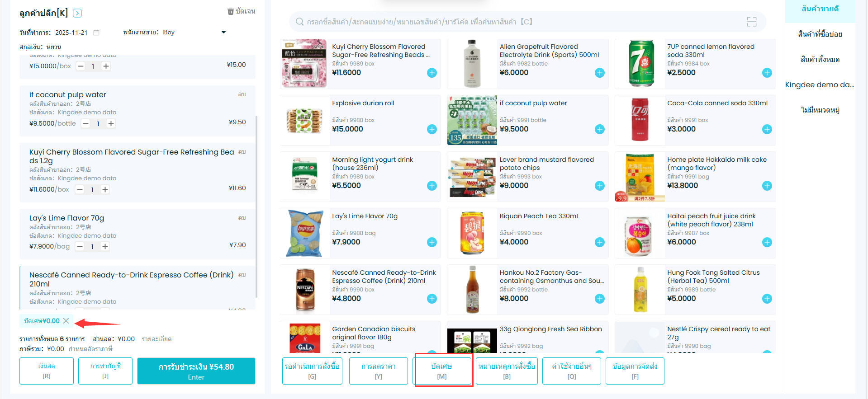Click plus icon for Coca-Cola canned soda
Image resolution: width=868 pixels, height=399 pixels.
767,129
